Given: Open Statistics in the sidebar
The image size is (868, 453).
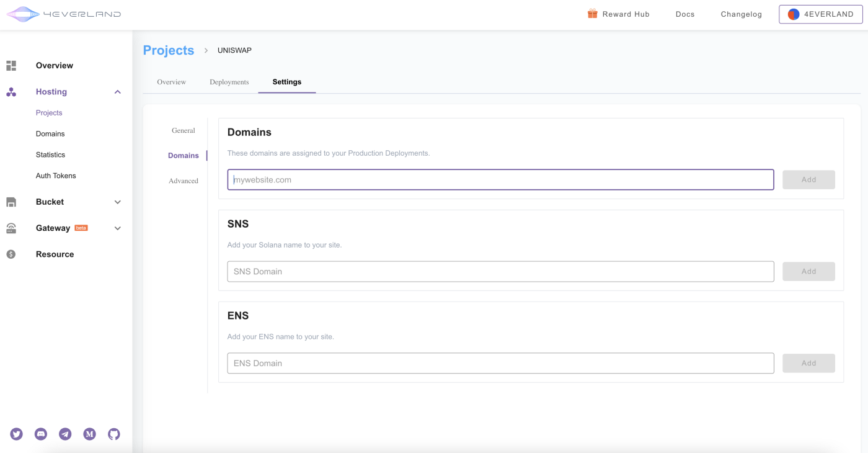Looking at the screenshot, I should click(50, 155).
